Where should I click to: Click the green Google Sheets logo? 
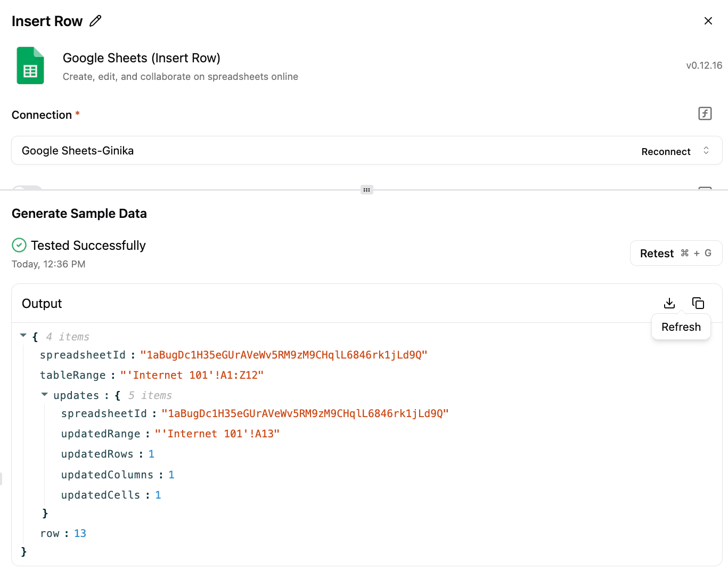pyautogui.click(x=30, y=66)
